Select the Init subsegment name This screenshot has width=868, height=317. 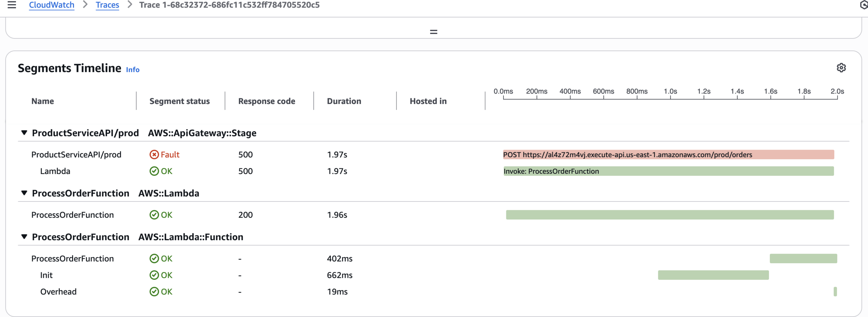point(47,275)
